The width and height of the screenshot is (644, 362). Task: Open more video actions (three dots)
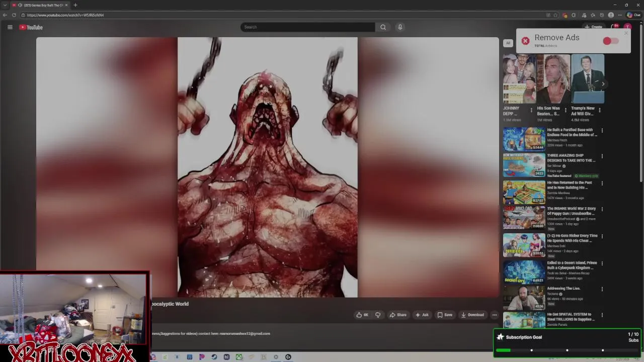[x=495, y=315]
